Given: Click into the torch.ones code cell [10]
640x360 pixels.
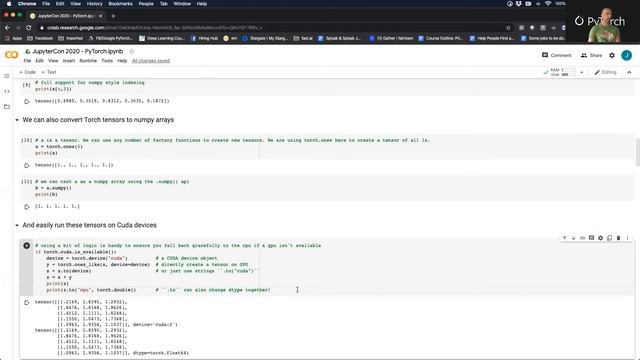Looking at the screenshot, I should [x=327, y=147].
